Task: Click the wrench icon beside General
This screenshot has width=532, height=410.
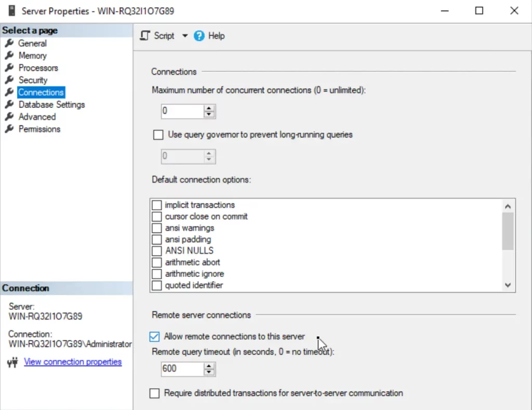Action: (x=9, y=43)
